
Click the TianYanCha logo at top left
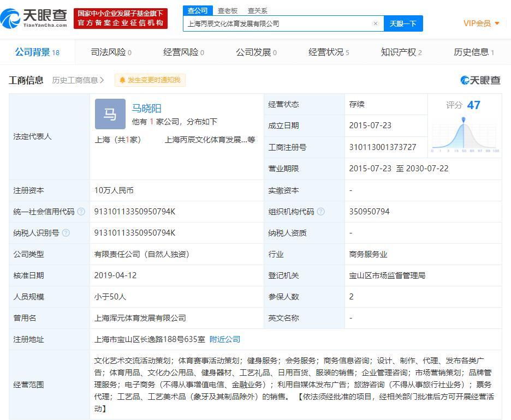pos(33,18)
